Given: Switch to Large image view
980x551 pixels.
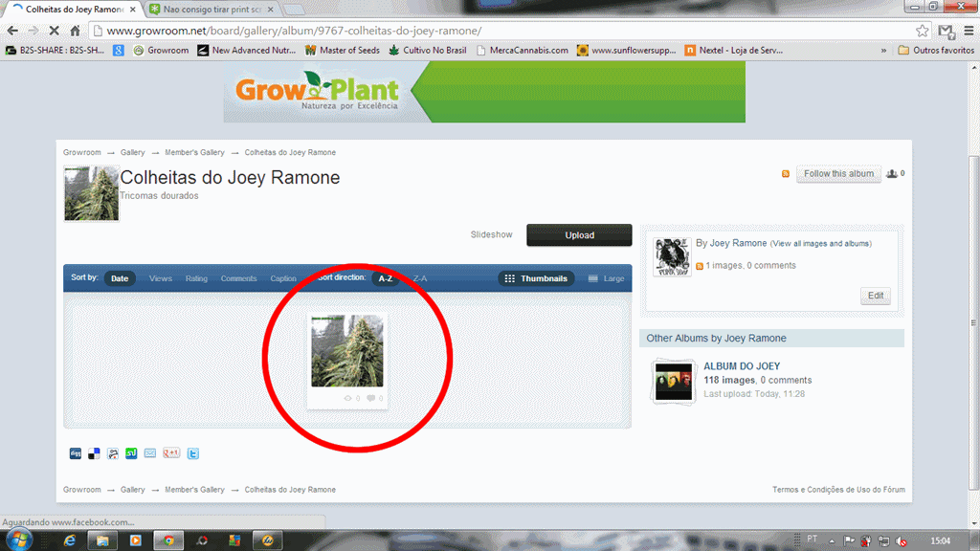Looking at the screenshot, I should [606, 278].
